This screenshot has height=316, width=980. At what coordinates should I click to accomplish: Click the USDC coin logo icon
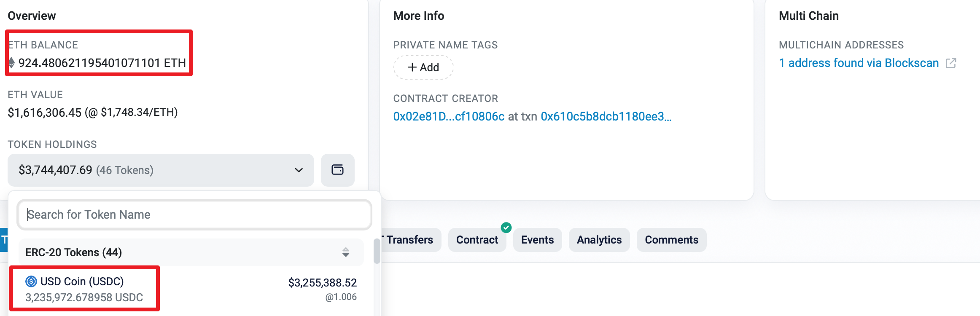(31, 281)
